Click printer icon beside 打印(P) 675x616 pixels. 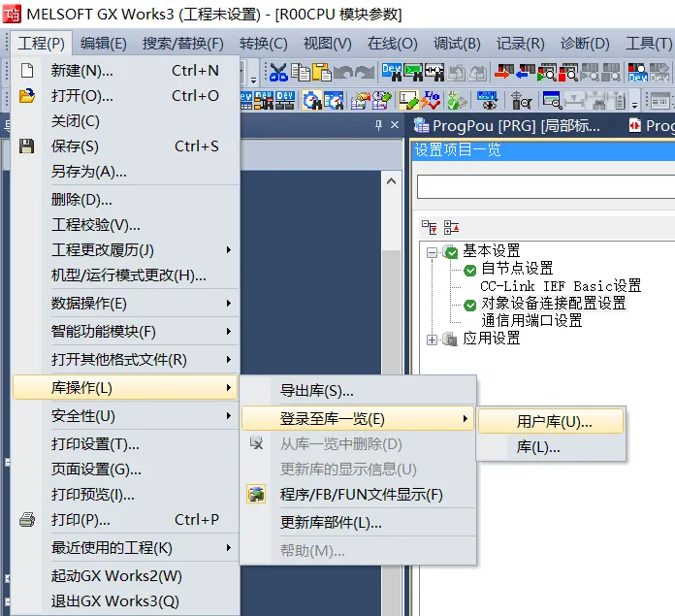27,520
